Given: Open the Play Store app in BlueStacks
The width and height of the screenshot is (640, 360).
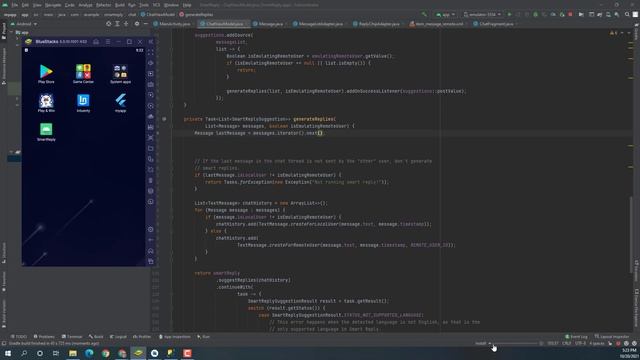Looking at the screenshot, I should [x=46, y=73].
